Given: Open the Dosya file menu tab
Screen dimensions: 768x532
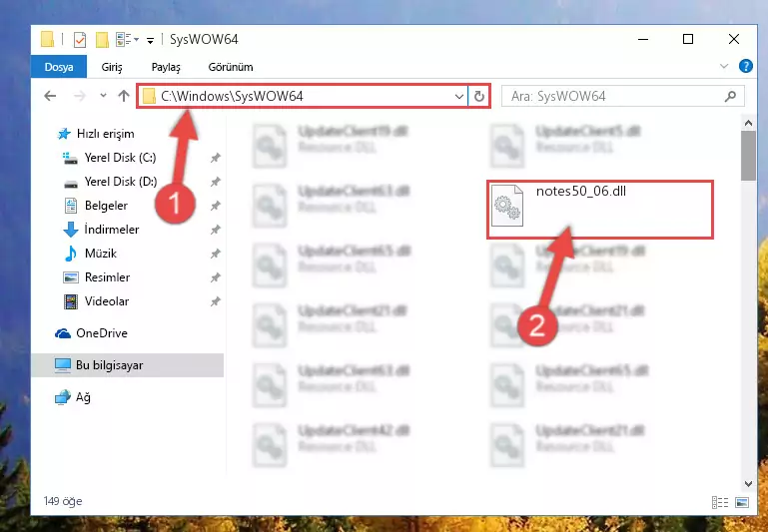Looking at the screenshot, I should pos(59,67).
